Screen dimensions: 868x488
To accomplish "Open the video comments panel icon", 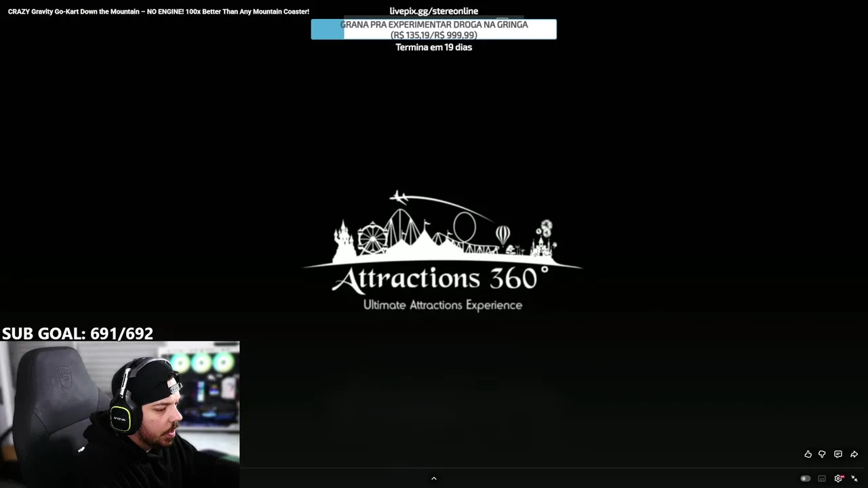I will point(838,454).
